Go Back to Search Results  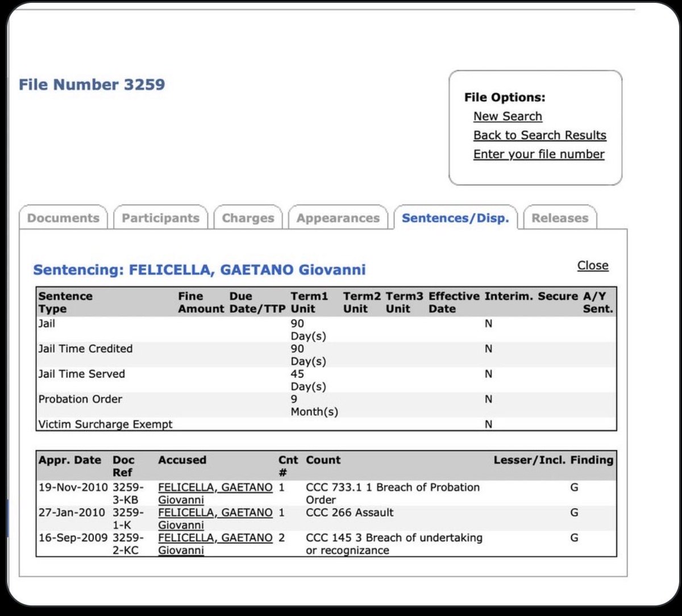click(539, 135)
